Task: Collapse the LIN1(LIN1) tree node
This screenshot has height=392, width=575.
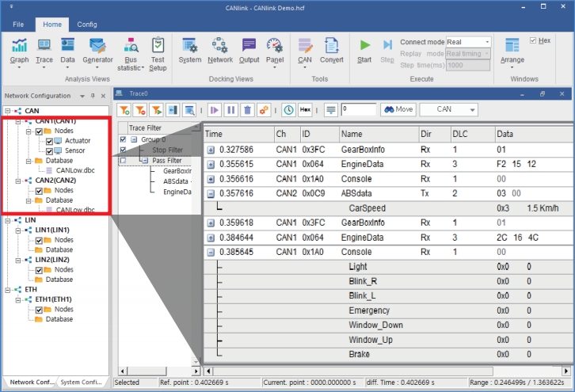Action: click(x=18, y=230)
